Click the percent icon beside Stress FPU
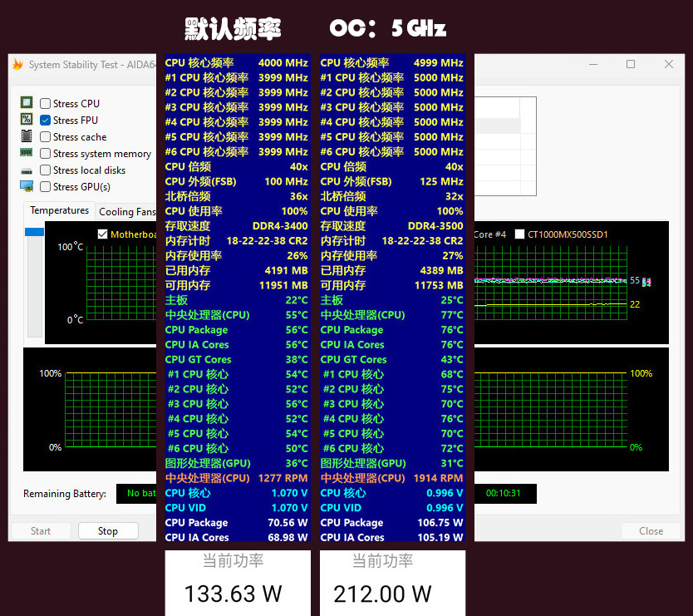This screenshot has height=616, width=693. 27,120
